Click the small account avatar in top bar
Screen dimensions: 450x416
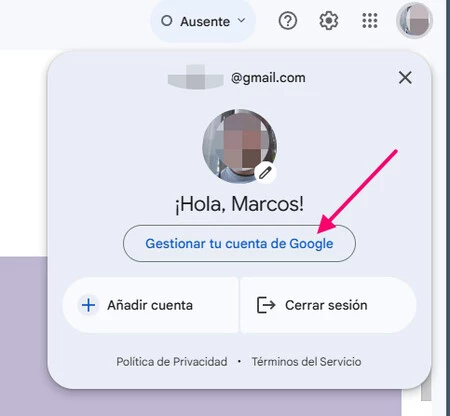(x=414, y=21)
